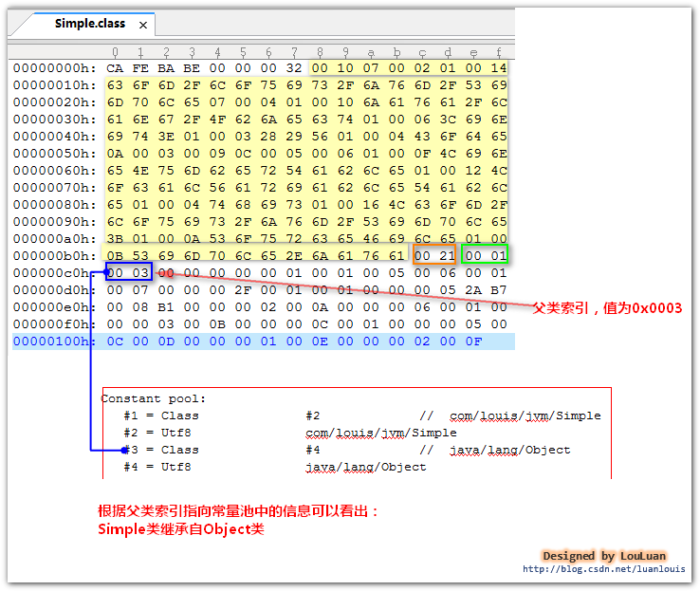The width and height of the screenshot is (700, 591).
Task: Click byte 0A starting row 00000050h
Action: (x=115, y=154)
